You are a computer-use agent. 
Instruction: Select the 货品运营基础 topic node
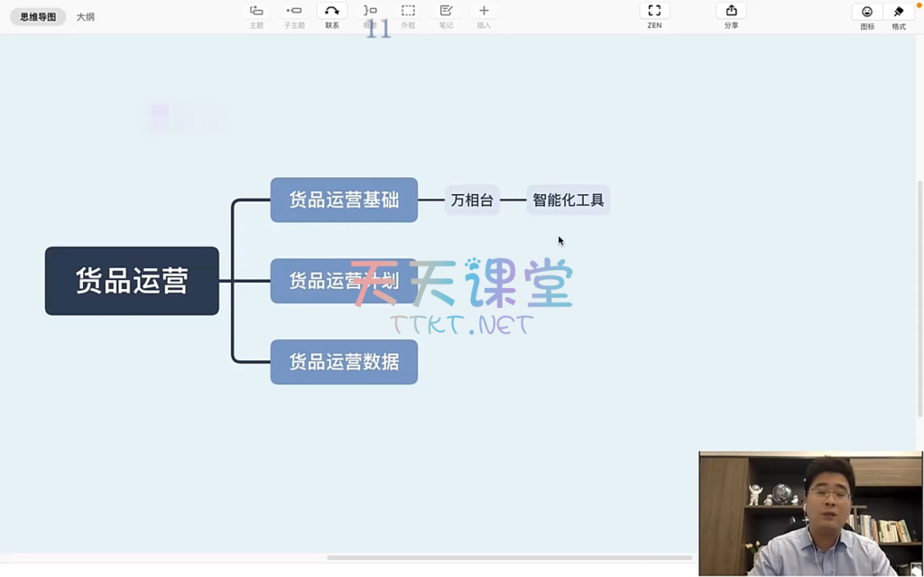tap(344, 200)
